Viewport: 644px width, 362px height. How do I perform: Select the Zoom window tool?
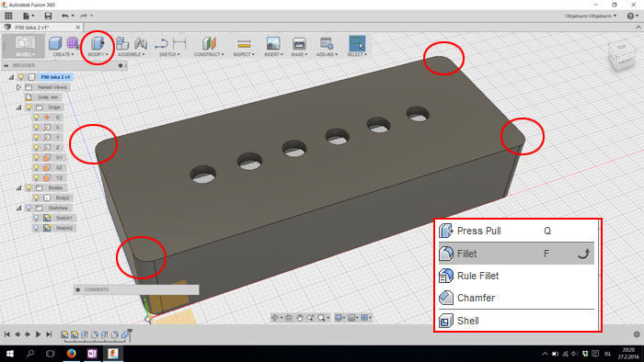(311, 318)
